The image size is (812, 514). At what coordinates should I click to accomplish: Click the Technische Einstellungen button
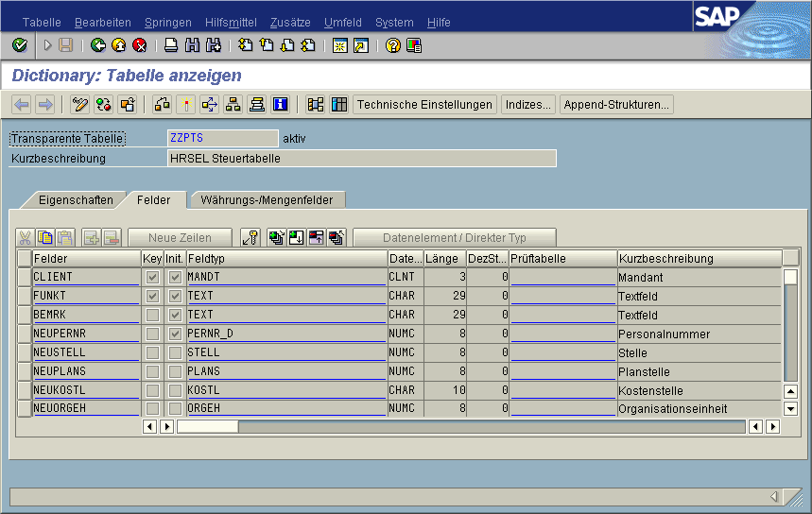point(424,105)
